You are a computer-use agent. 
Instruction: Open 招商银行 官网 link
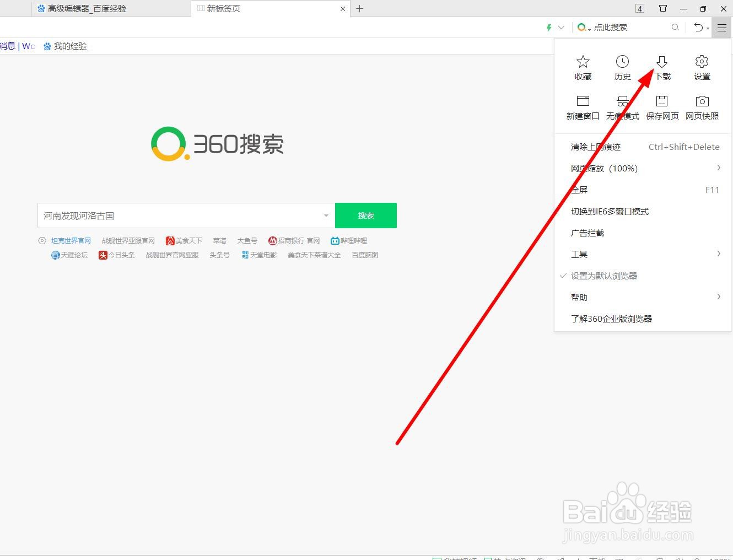(294, 241)
